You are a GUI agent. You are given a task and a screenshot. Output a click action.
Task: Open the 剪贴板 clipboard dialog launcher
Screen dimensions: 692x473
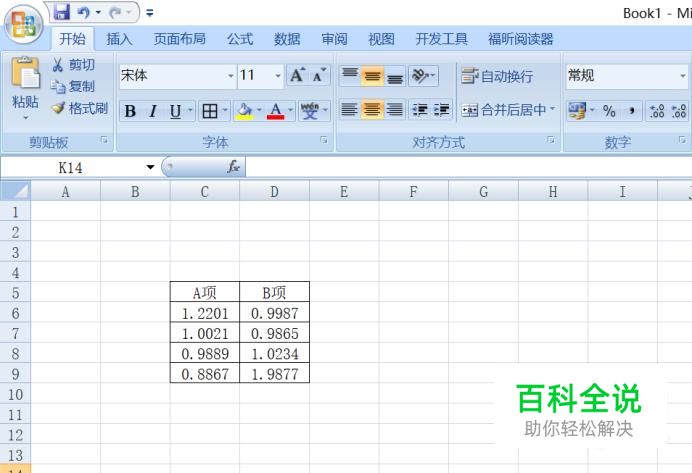tap(104, 140)
